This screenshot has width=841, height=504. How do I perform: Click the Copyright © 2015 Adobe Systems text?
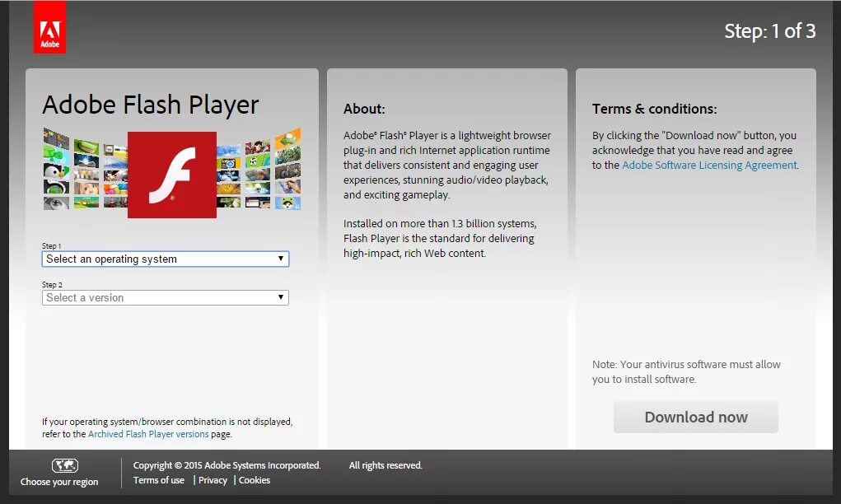point(227,465)
